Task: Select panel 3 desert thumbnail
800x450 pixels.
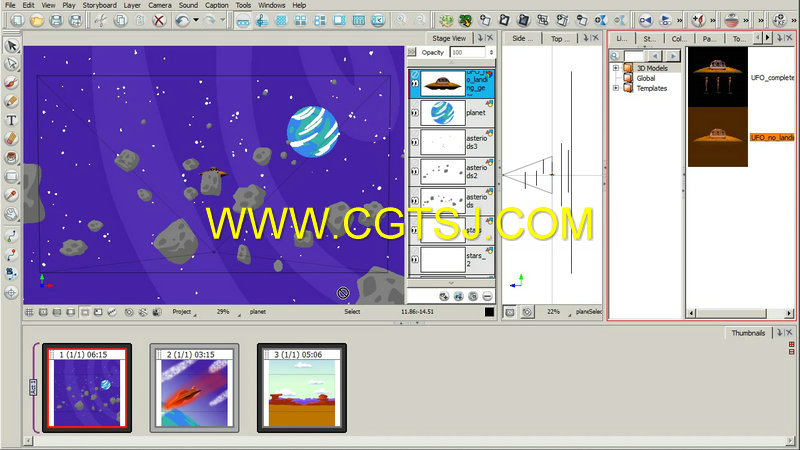Action: [302, 388]
